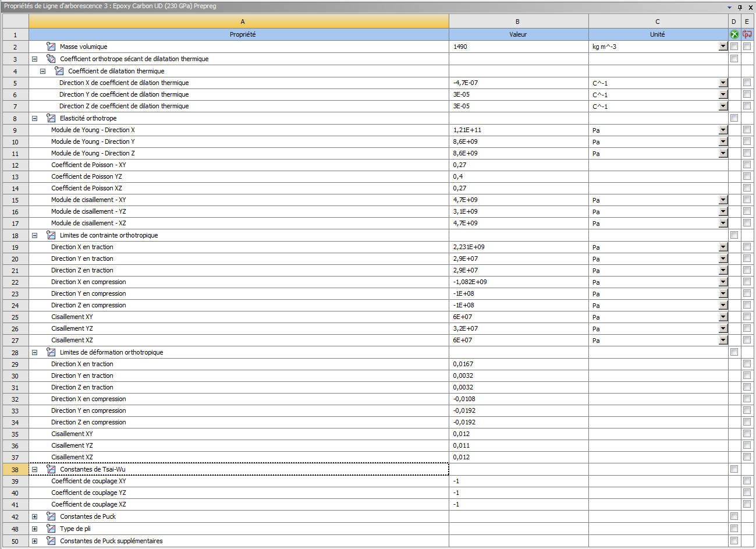Expand the Constantes de Puck group
This screenshot has height=549, width=756.
[34, 516]
